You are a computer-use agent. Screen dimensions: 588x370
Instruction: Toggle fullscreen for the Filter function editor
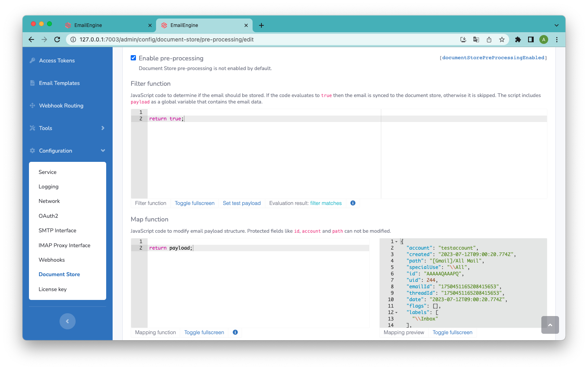pyautogui.click(x=195, y=203)
